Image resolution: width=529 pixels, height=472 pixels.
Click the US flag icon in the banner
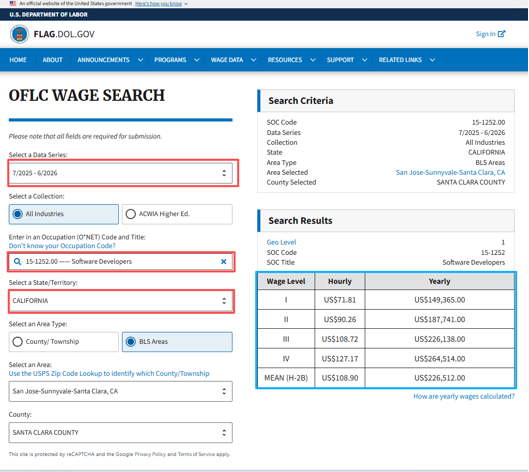click(x=13, y=3)
